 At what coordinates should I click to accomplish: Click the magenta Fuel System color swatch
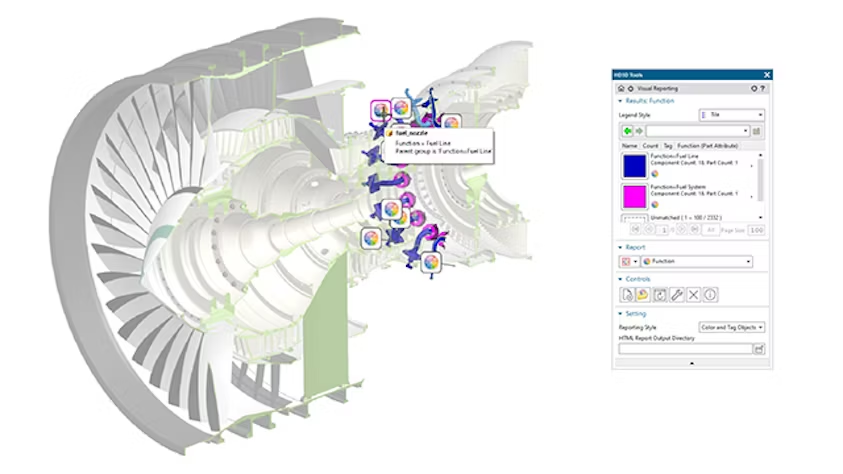[634, 195]
